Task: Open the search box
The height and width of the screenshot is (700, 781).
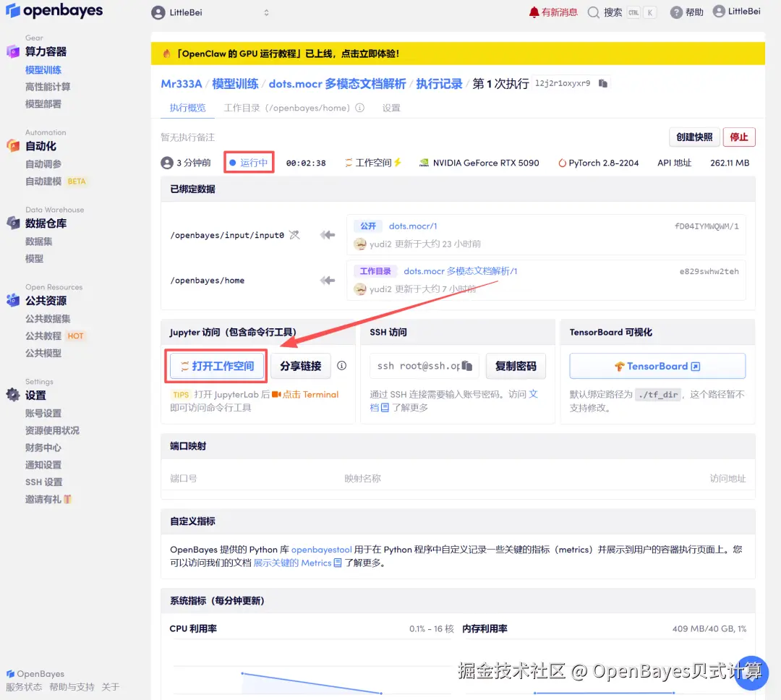Action: [622, 12]
